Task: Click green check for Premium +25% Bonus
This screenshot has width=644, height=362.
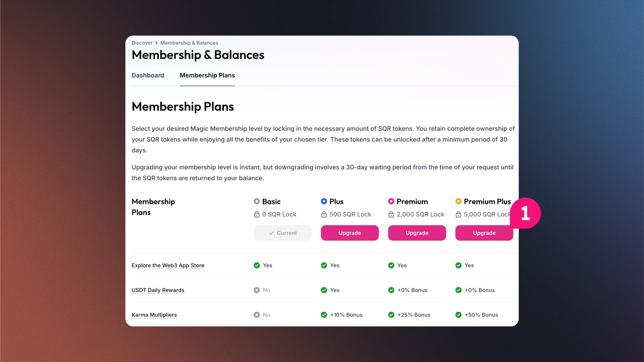Action: pyautogui.click(x=391, y=315)
